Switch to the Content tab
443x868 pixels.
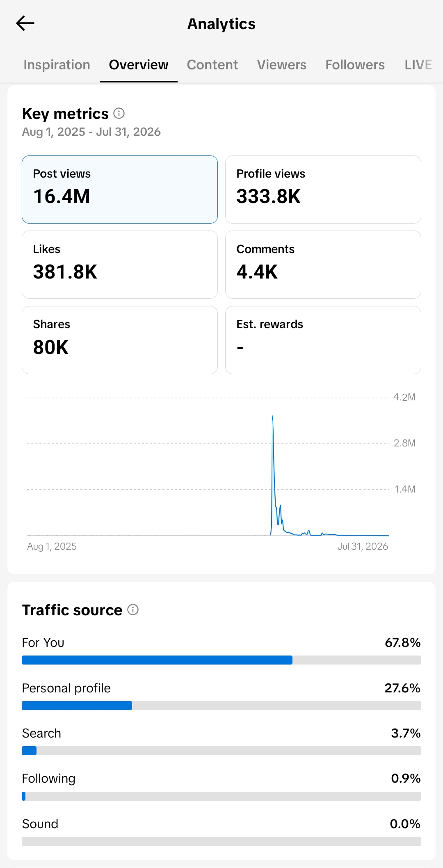[212, 65]
